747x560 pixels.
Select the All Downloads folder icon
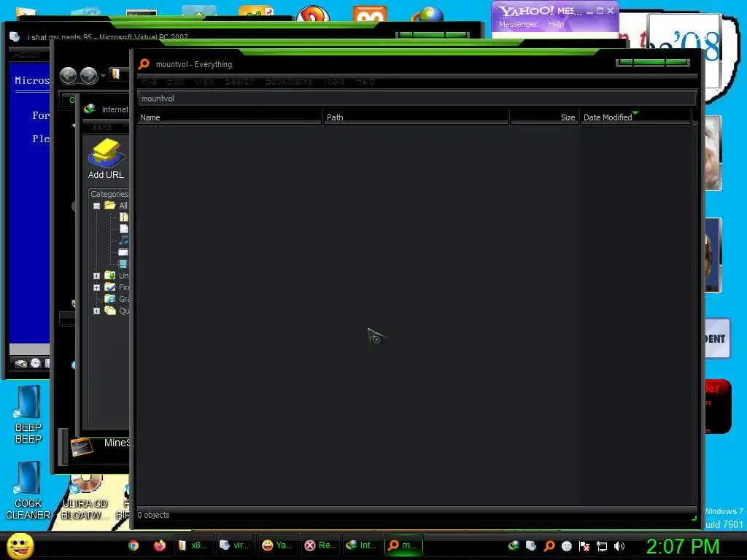click(x=110, y=205)
